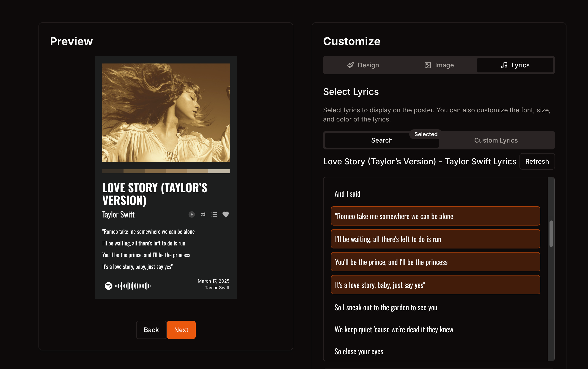
Task: Click the lyrics list scrollbar thumb
Action: (x=551, y=234)
